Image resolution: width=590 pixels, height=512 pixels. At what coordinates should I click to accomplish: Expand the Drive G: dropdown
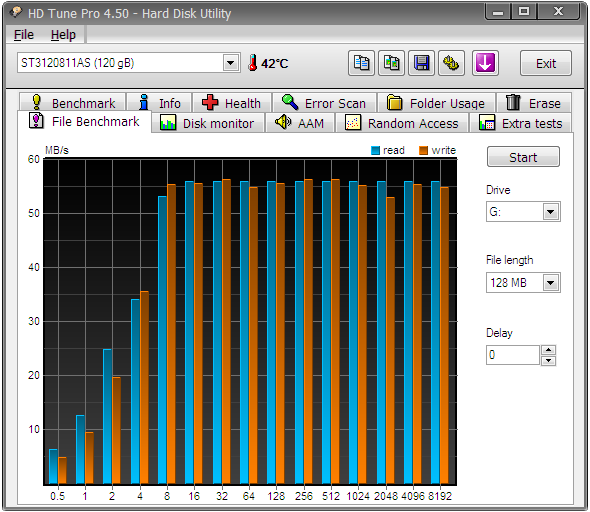tap(551, 212)
